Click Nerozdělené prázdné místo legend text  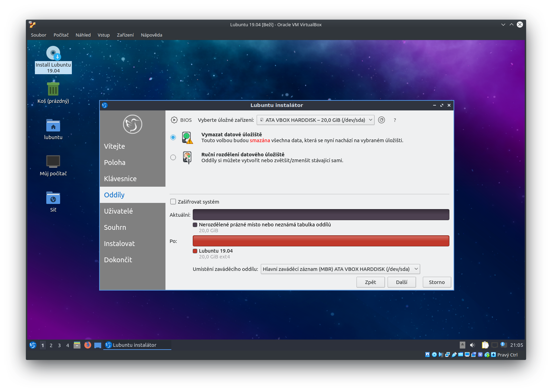click(x=265, y=225)
